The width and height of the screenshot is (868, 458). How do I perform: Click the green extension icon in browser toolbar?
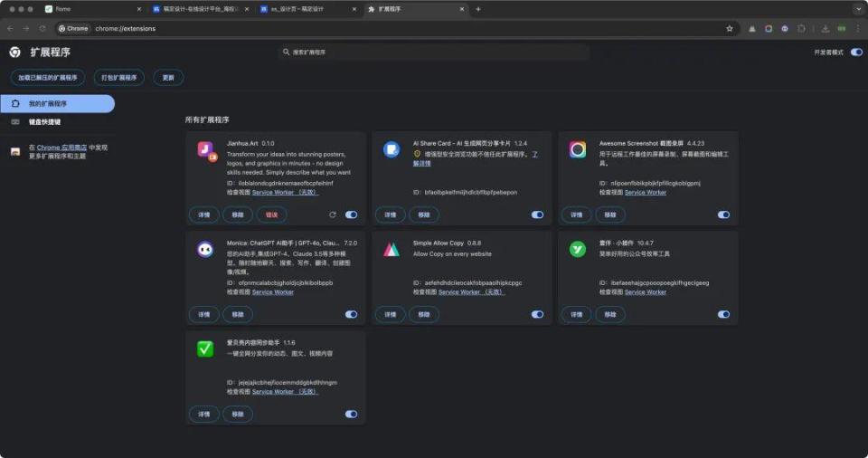842,28
